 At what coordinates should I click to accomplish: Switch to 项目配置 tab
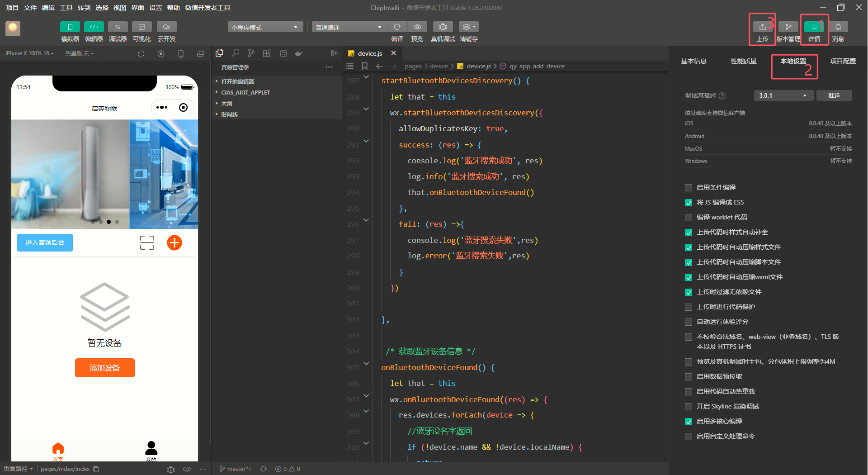point(843,61)
